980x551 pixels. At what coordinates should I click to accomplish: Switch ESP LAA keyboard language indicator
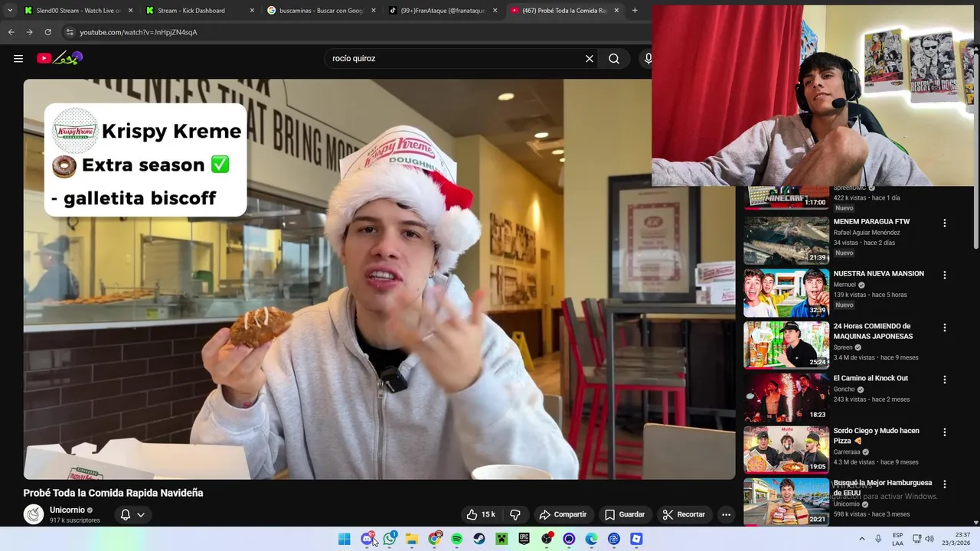[898, 539]
